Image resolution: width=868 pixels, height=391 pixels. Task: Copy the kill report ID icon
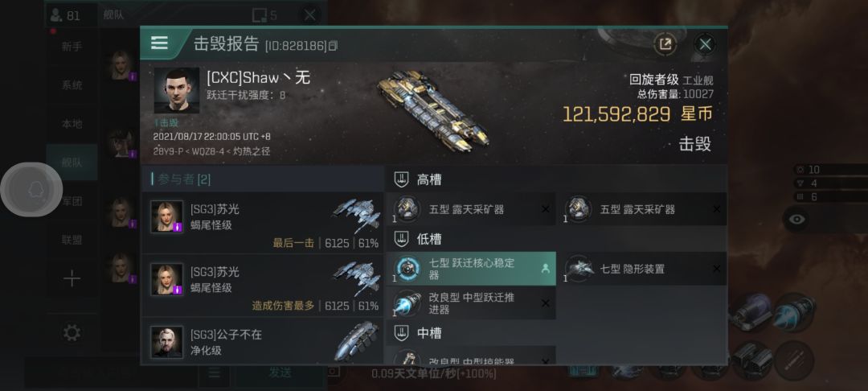333,46
